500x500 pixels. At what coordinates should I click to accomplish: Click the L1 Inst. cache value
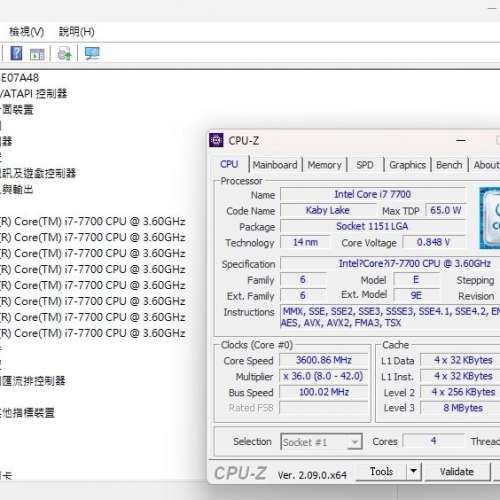tap(460, 376)
